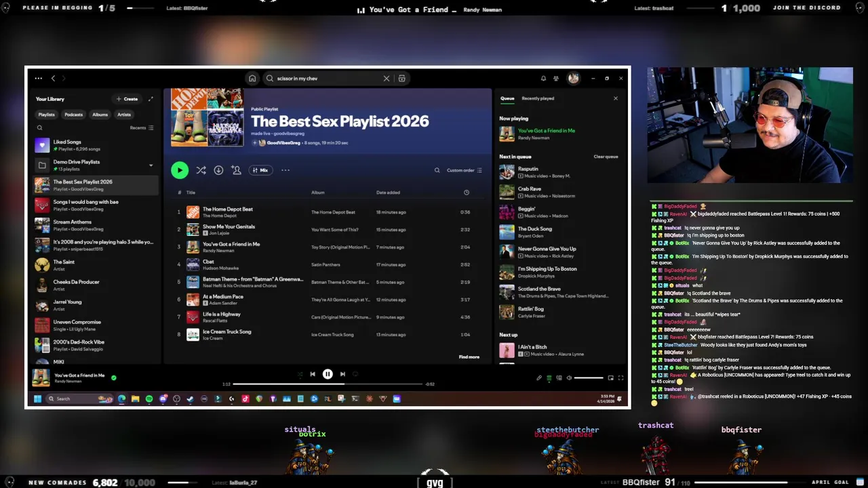Go to Spotify Home via house icon
This screenshot has height=488, width=868.
tap(252, 79)
